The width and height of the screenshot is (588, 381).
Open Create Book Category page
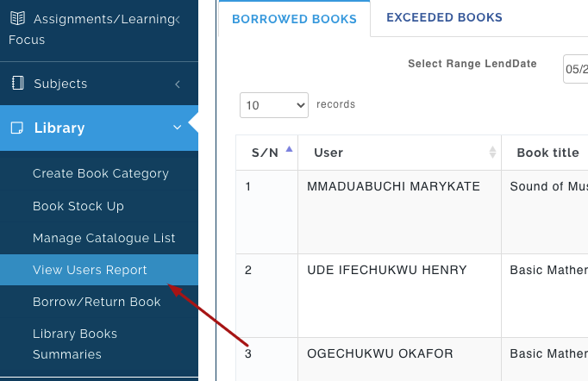pyautogui.click(x=101, y=173)
